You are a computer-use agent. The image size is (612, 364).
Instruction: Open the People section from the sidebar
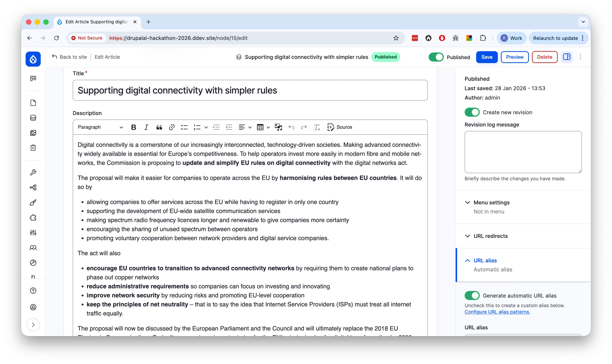pos(33,248)
